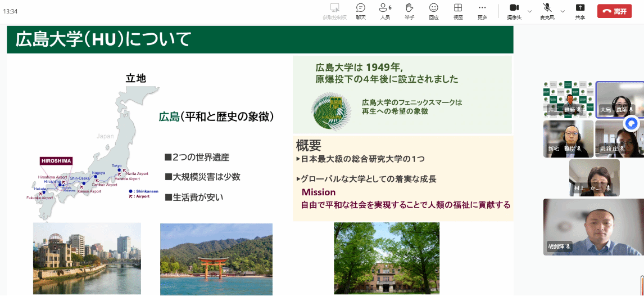
Task: Click the Tokyo label on the map
Action: click(117, 165)
